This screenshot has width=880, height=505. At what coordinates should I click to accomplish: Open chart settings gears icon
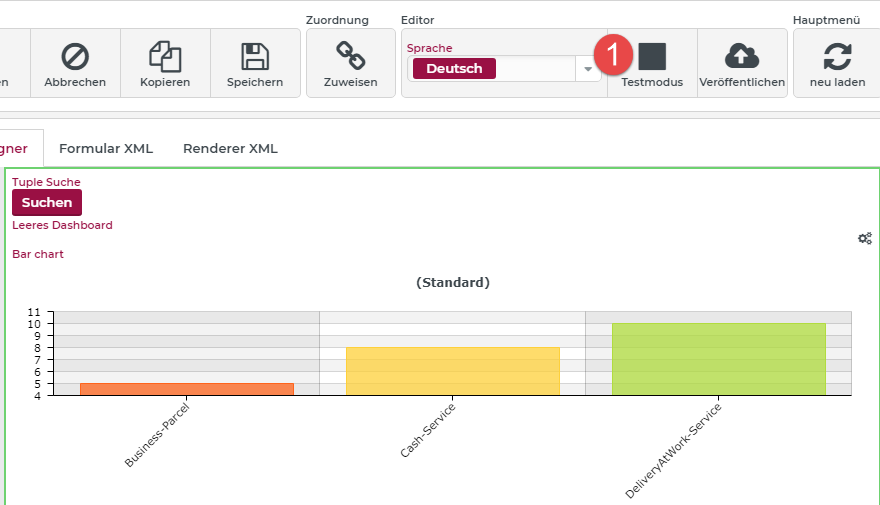(x=865, y=238)
